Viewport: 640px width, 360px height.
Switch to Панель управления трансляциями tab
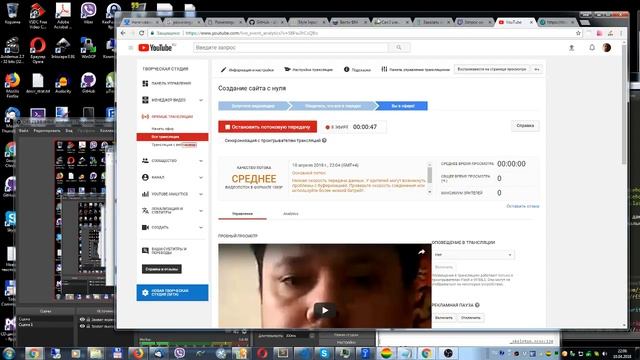pyautogui.click(x=415, y=70)
